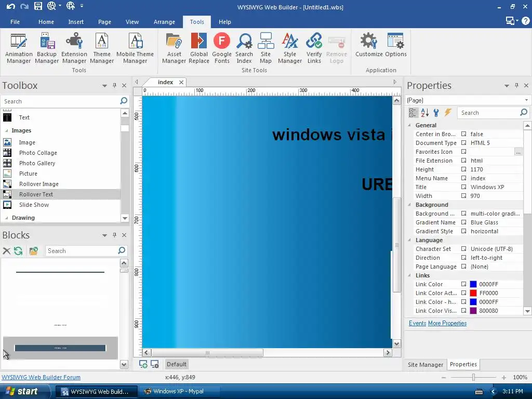This screenshot has width=532, height=399.
Task: Generate a Site Map
Action: [265, 48]
